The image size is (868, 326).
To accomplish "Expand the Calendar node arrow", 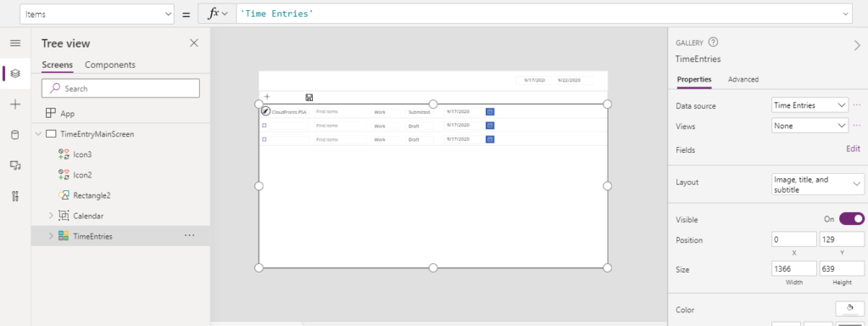I will tap(51, 216).
